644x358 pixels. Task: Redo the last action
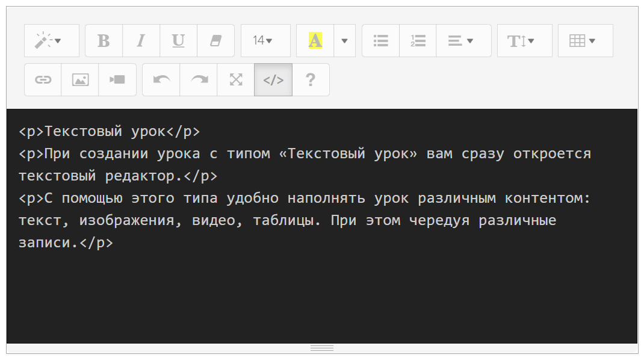coord(199,79)
